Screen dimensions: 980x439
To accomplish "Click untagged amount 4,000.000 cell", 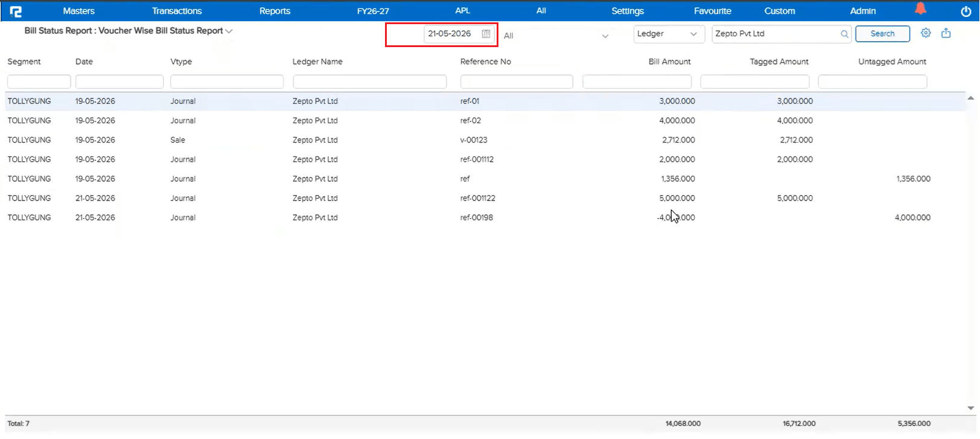I will tap(912, 217).
